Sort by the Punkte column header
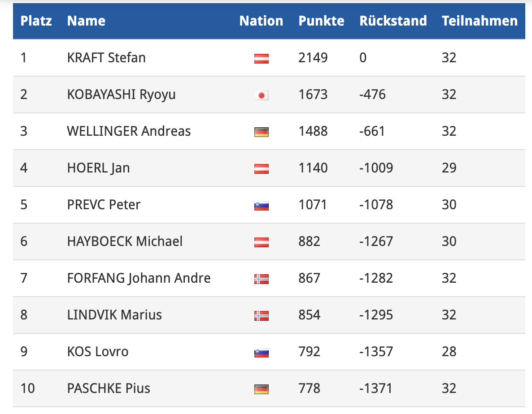The height and width of the screenshot is (414, 532). pos(321,21)
